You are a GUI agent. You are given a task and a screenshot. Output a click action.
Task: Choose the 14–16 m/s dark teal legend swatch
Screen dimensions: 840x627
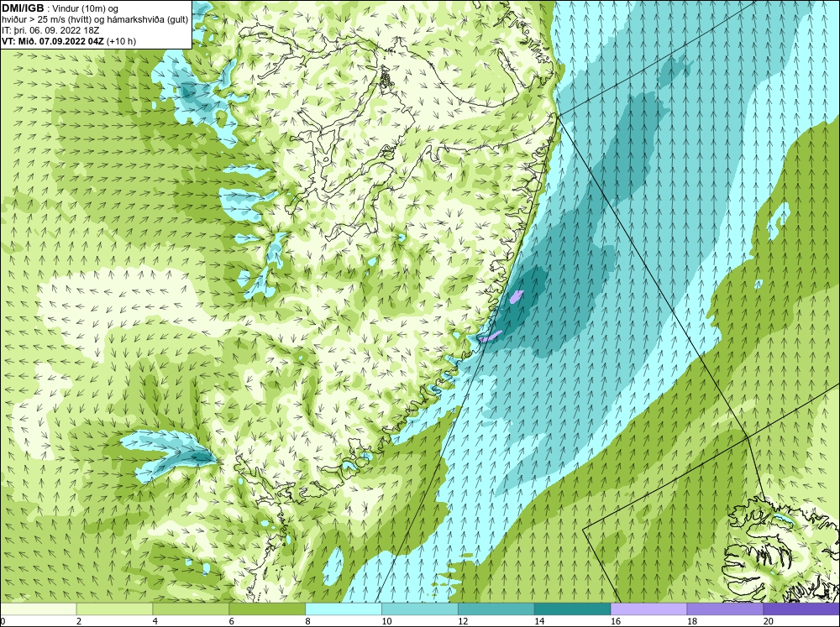(572, 609)
